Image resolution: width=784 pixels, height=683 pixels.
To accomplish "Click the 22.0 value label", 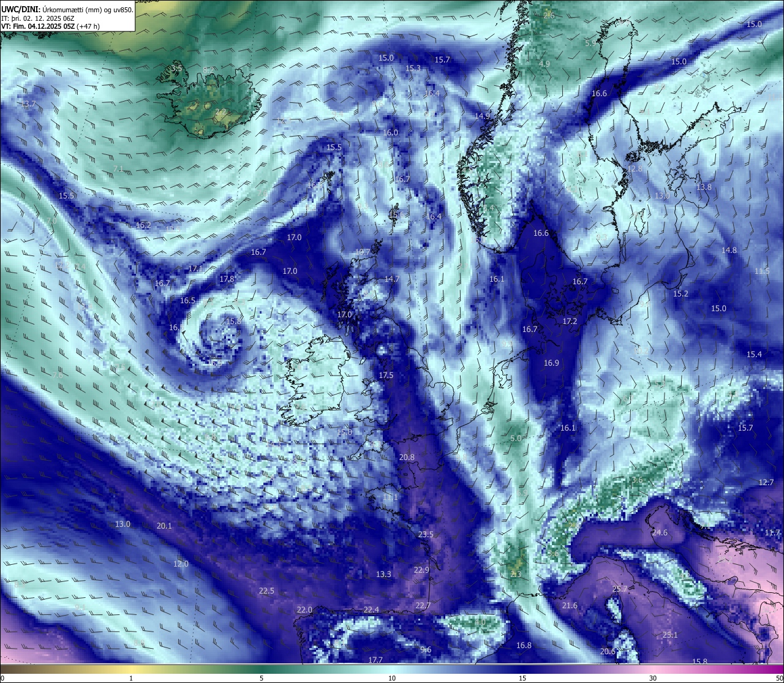I will click(304, 610).
